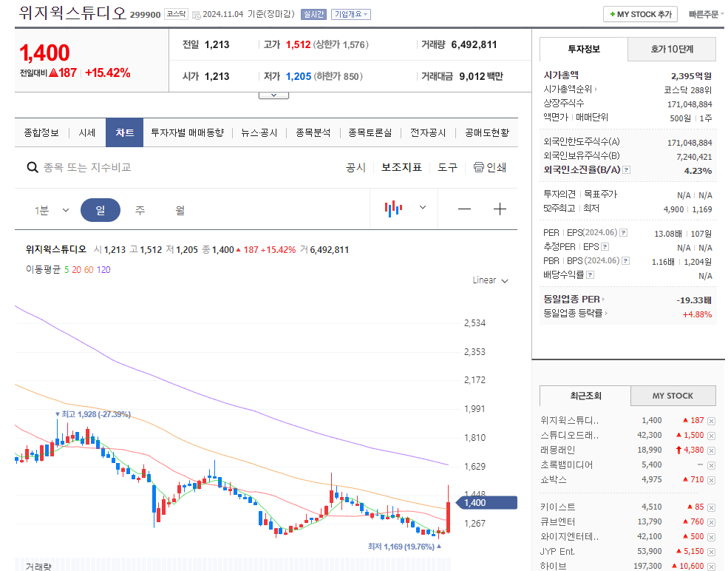Expand price detail panel chevron
The width and height of the screenshot is (728, 571).
tap(274, 95)
